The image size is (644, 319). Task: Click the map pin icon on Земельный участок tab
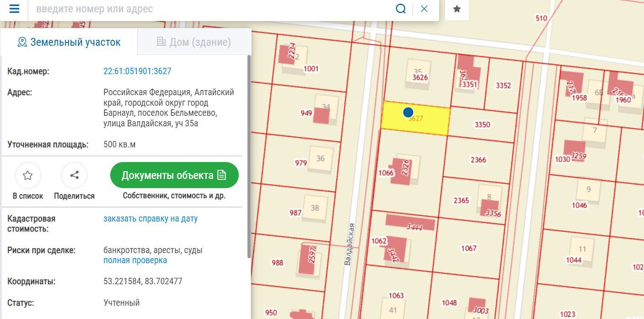pyautogui.click(x=22, y=42)
